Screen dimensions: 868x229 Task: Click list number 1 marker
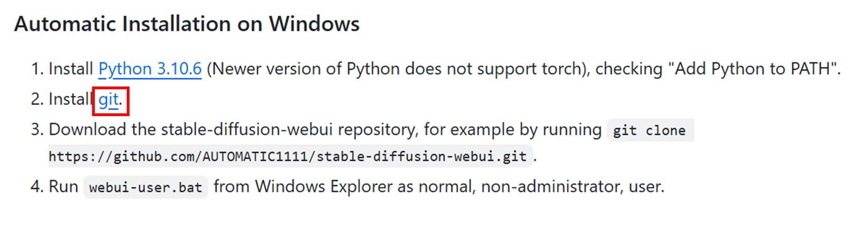click(37, 69)
